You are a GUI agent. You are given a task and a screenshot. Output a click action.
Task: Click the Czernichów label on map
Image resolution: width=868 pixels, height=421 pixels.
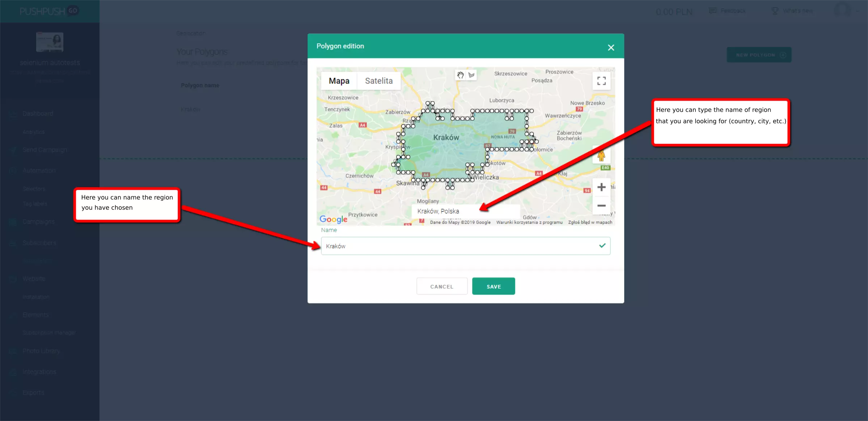point(359,176)
